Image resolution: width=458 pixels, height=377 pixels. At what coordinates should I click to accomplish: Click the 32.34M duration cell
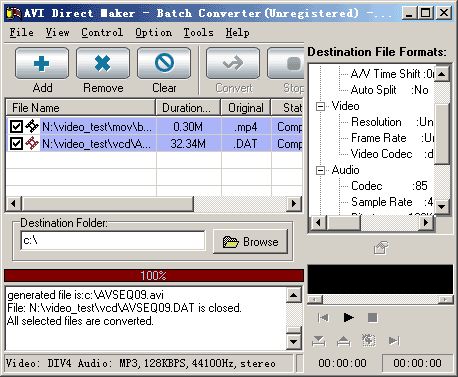(x=188, y=144)
